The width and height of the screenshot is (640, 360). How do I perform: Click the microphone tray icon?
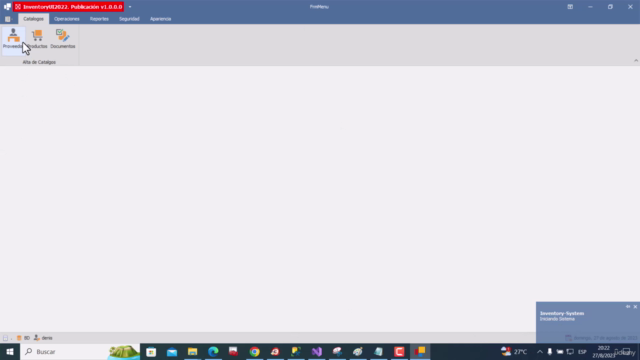pyautogui.click(x=550, y=351)
